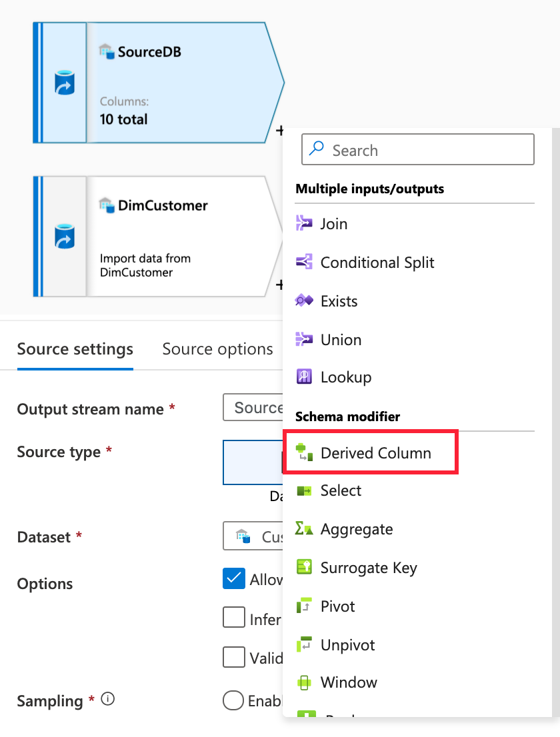
Task: Click the dataset icon beside SourceDB title
Action: click(107, 52)
